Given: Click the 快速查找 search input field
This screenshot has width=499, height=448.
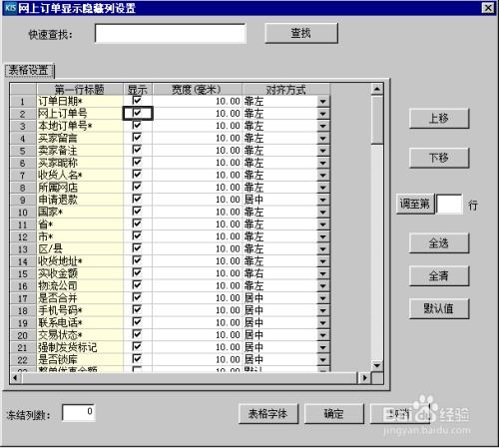Looking at the screenshot, I should coord(171,34).
